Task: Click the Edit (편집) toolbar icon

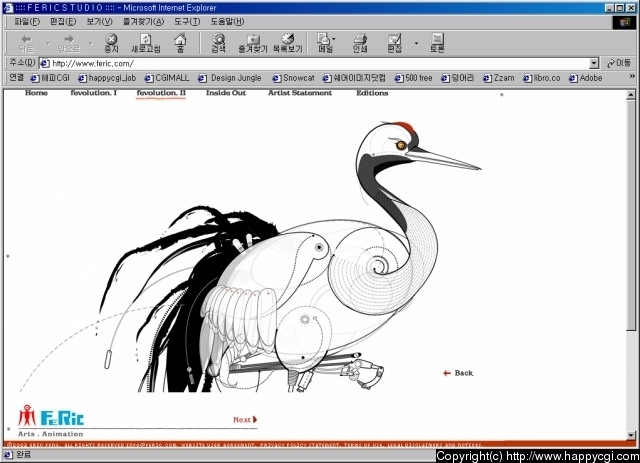Action: pos(395,43)
